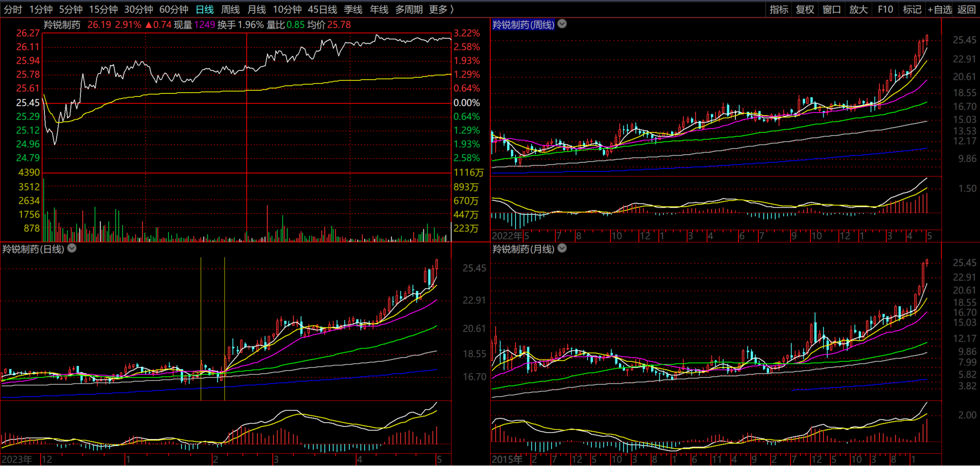Click the 放大 zoom-in button

tap(858, 9)
